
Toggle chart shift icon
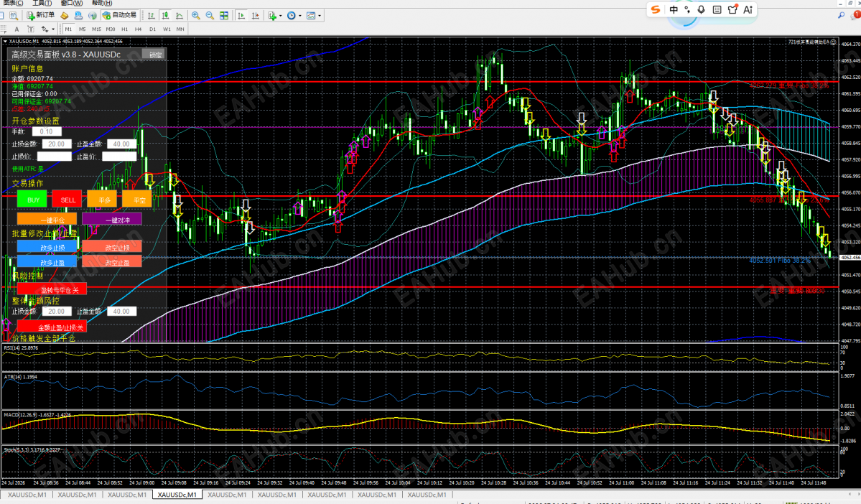tap(256, 15)
